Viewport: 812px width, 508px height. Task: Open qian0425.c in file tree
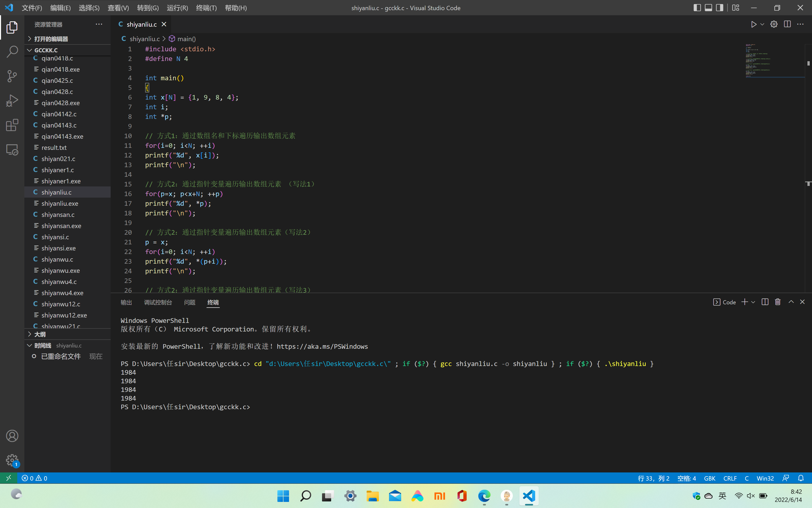click(x=67, y=81)
